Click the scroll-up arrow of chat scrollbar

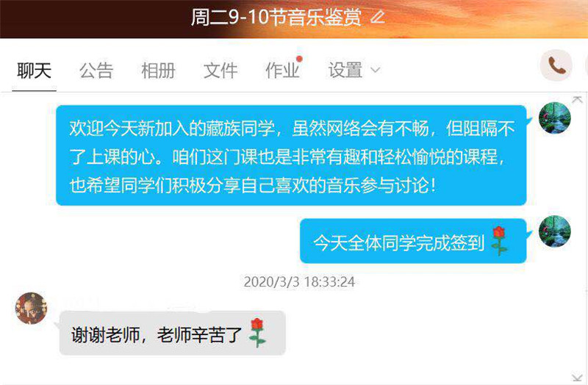577,99
